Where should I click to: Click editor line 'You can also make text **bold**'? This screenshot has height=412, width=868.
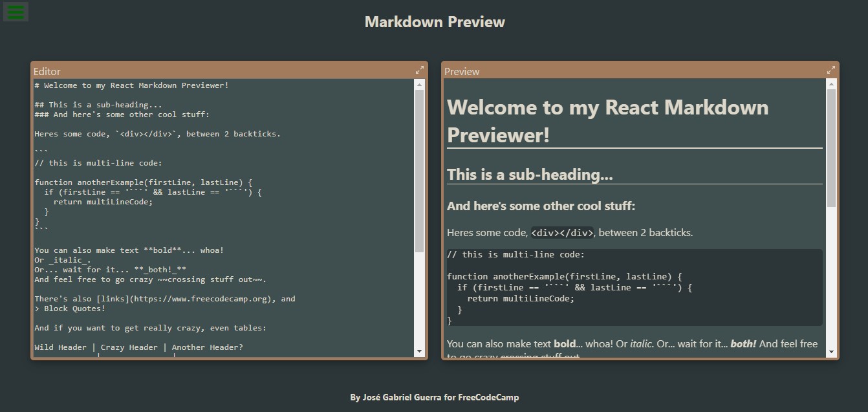click(129, 250)
